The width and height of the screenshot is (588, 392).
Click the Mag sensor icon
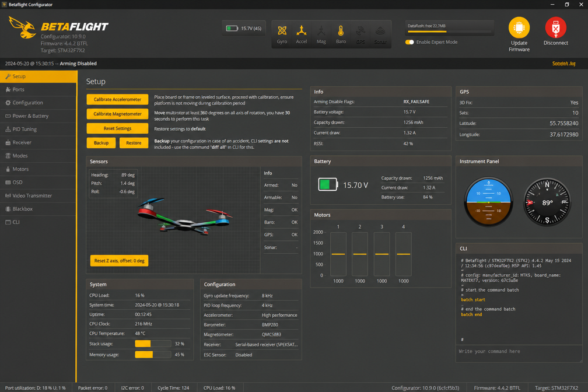321,30
